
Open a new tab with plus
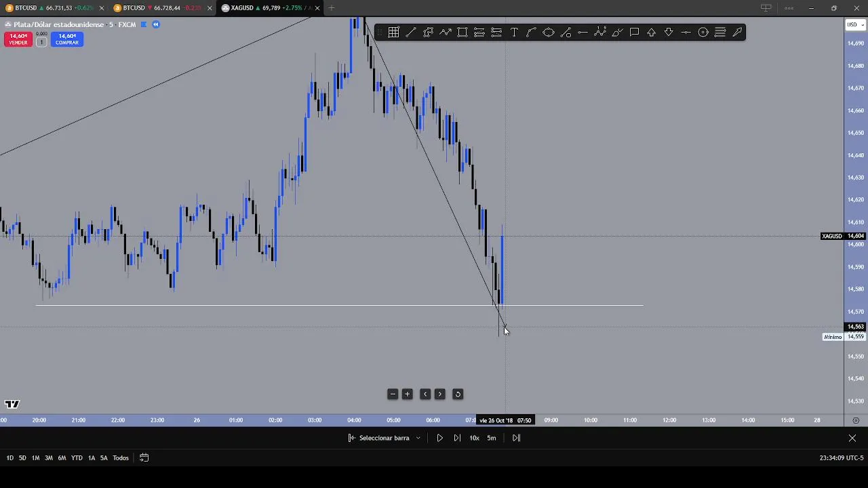tap(332, 8)
